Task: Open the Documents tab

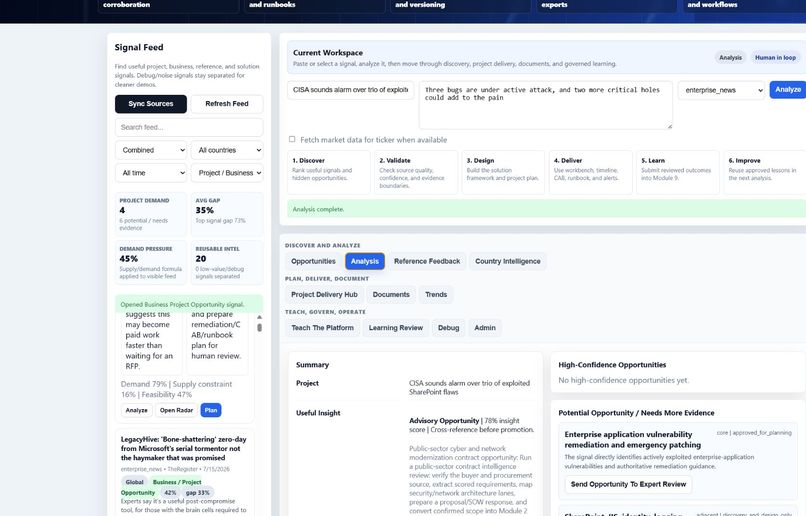Action: click(x=391, y=294)
